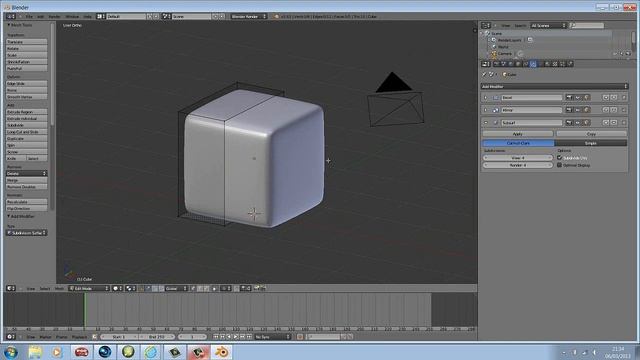This screenshot has width=640, height=360.
Task: Remove the Mirror modifier
Action: (x=624, y=110)
